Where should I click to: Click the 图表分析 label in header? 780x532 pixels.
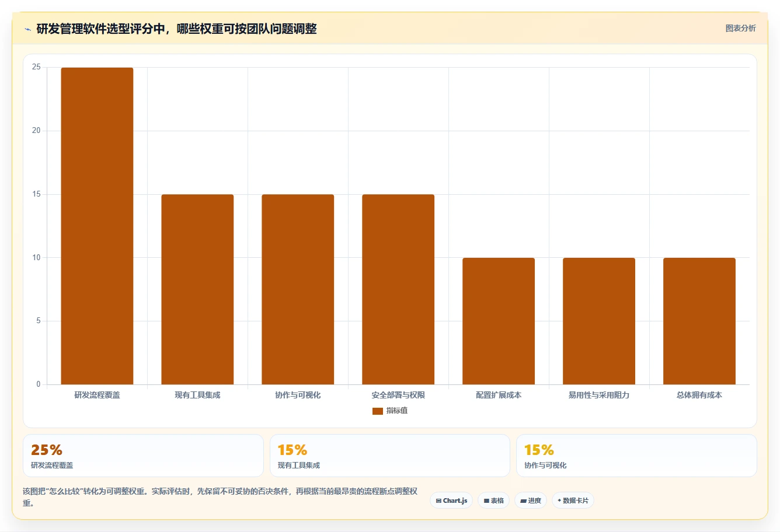coord(740,28)
